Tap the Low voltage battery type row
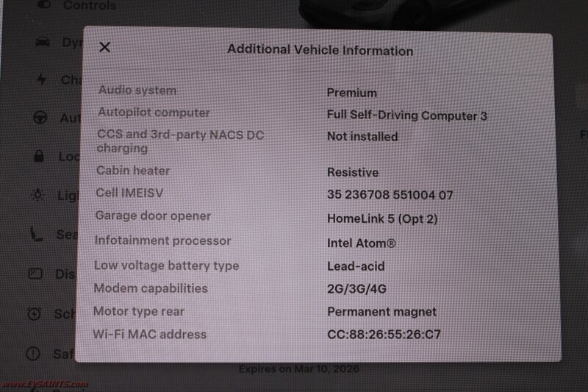588x392 pixels. [318, 266]
